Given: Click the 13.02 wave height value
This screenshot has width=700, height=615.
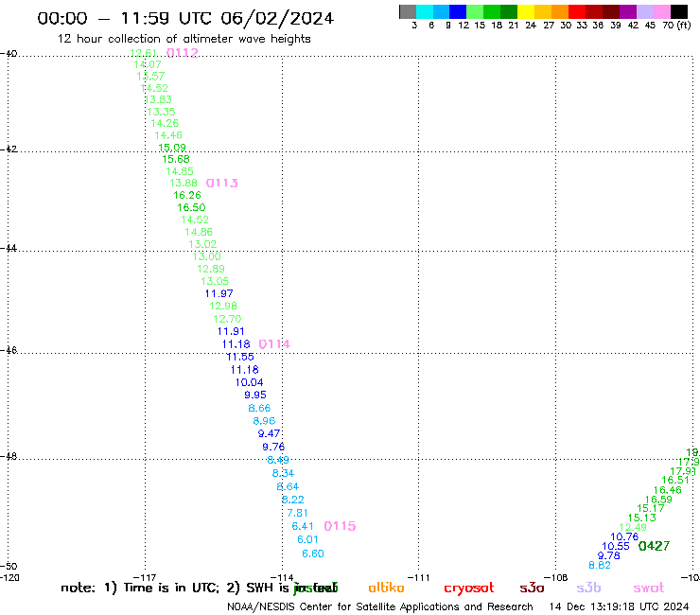Looking at the screenshot, I should 202,244.
